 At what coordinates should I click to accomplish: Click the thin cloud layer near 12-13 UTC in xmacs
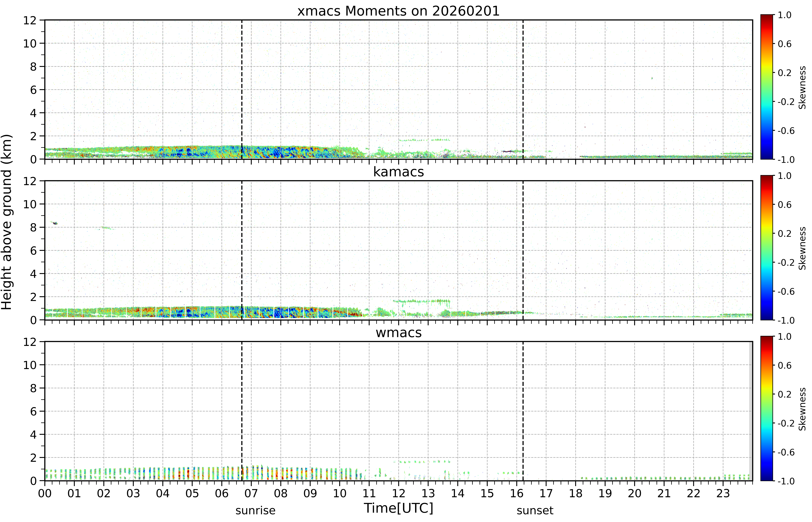click(424, 140)
